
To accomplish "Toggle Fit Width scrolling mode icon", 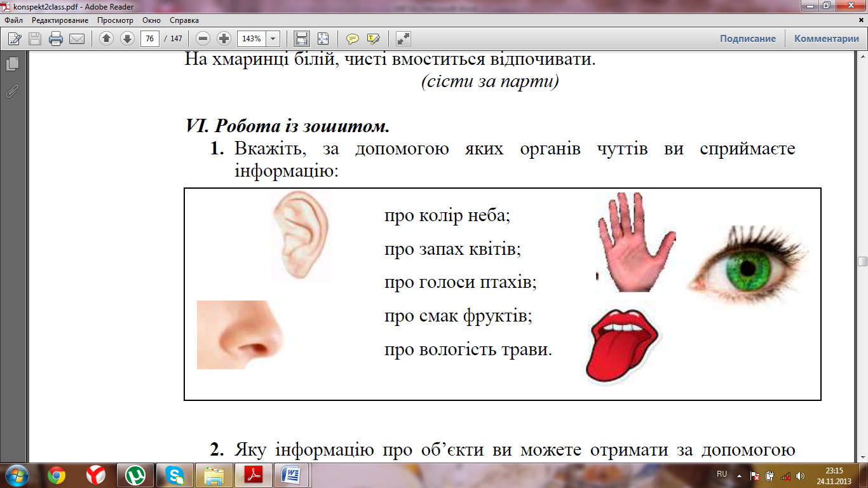I will tap(302, 39).
